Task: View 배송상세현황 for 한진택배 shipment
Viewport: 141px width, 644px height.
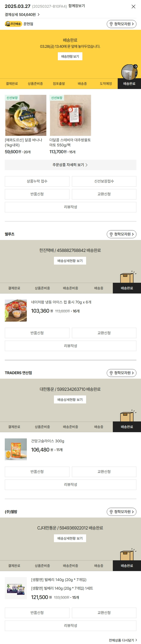Action: [x=70, y=260]
